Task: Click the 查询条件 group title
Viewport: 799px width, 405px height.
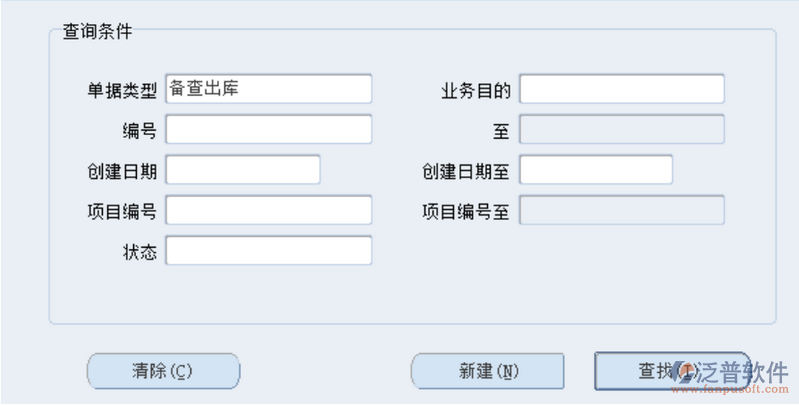Action: [97, 30]
